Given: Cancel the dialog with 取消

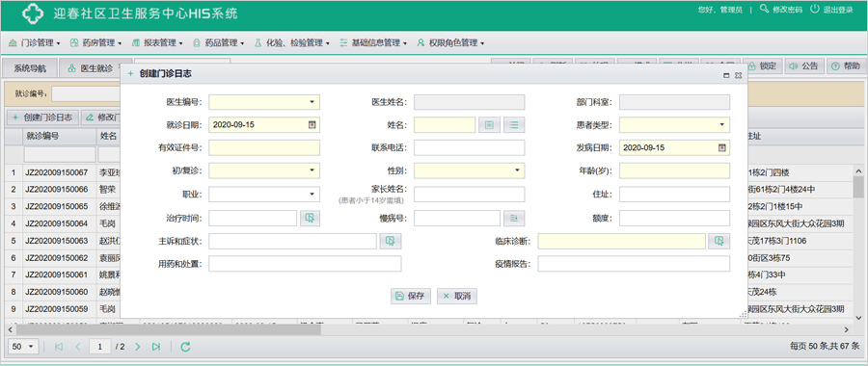Looking at the screenshot, I should pyautogui.click(x=457, y=297).
